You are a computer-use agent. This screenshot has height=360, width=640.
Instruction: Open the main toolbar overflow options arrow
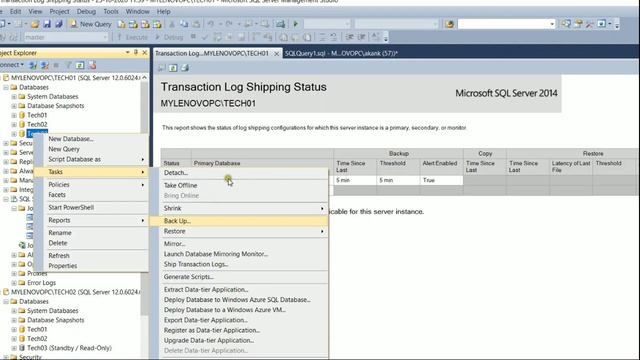[617, 25]
